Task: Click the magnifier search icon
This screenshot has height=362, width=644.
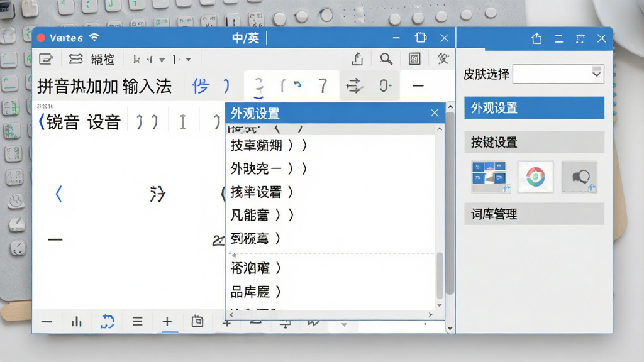Action: [386, 59]
